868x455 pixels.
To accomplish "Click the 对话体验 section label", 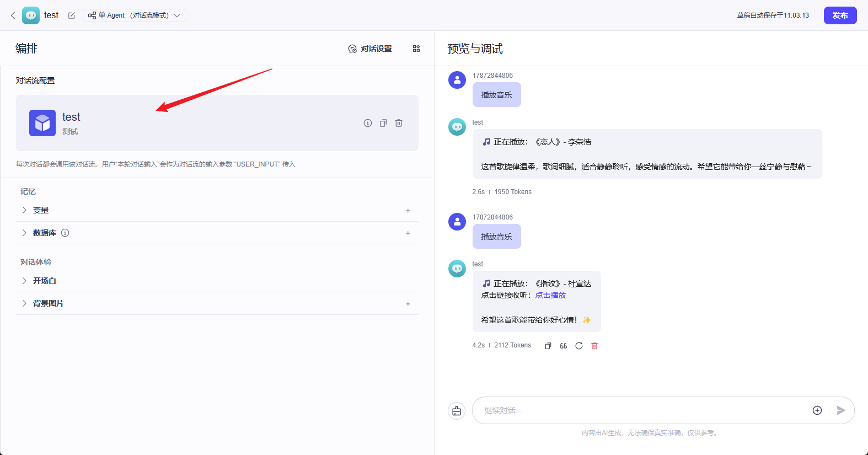I will pyautogui.click(x=36, y=262).
